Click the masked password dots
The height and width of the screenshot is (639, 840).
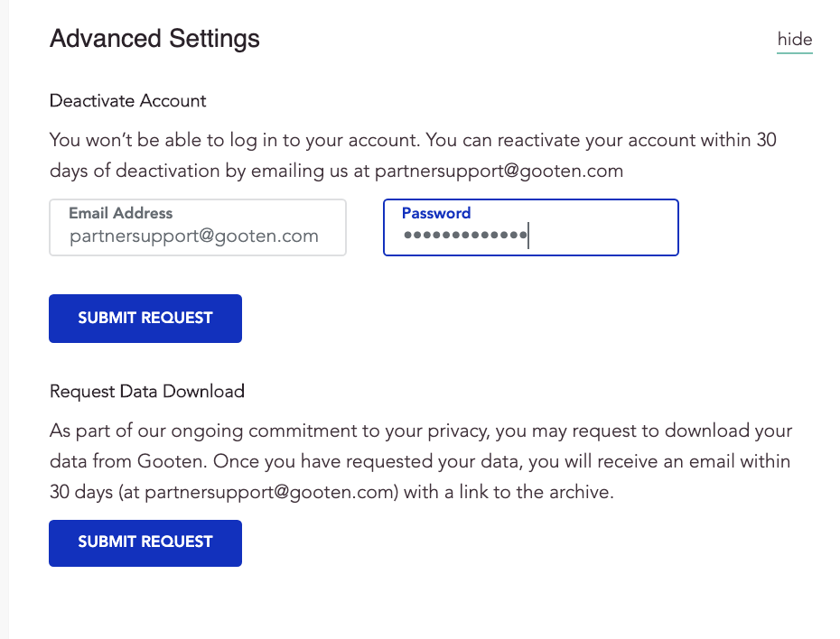click(x=464, y=236)
